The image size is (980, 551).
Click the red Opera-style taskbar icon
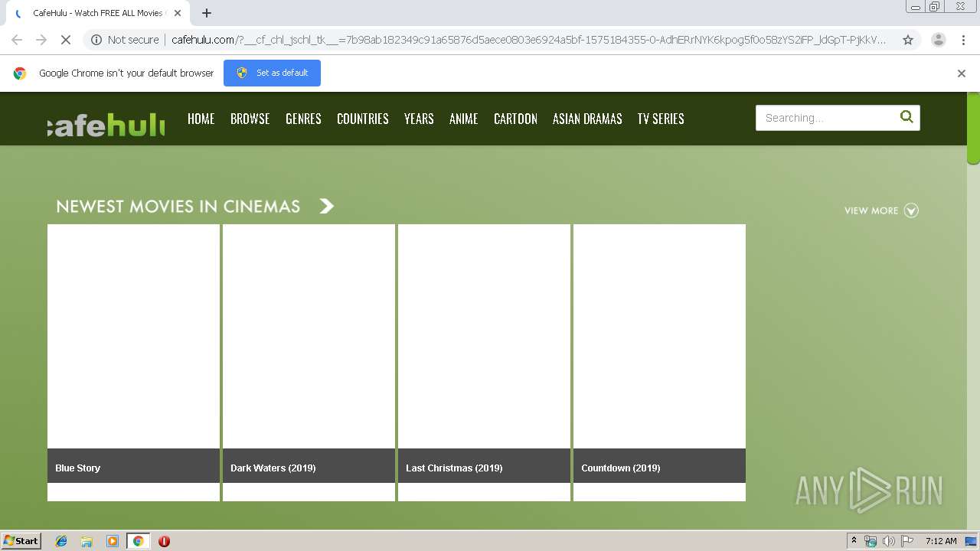tap(164, 541)
